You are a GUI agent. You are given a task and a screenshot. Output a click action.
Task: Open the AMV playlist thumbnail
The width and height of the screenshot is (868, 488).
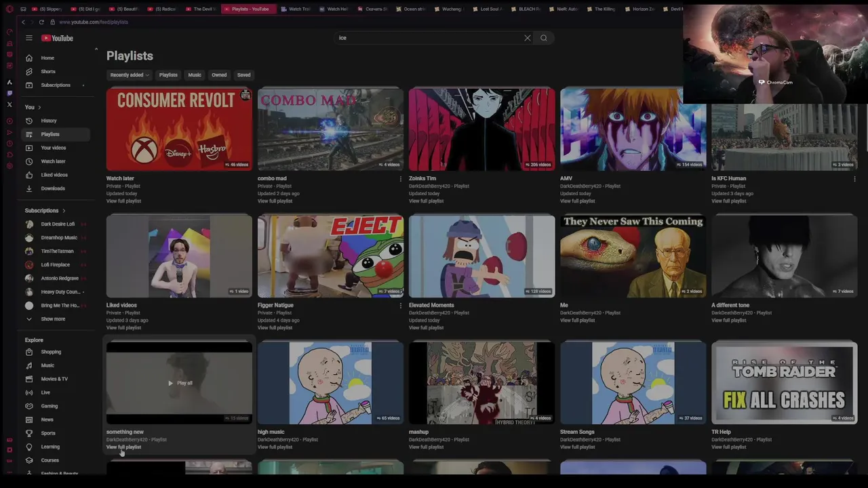click(633, 129)
